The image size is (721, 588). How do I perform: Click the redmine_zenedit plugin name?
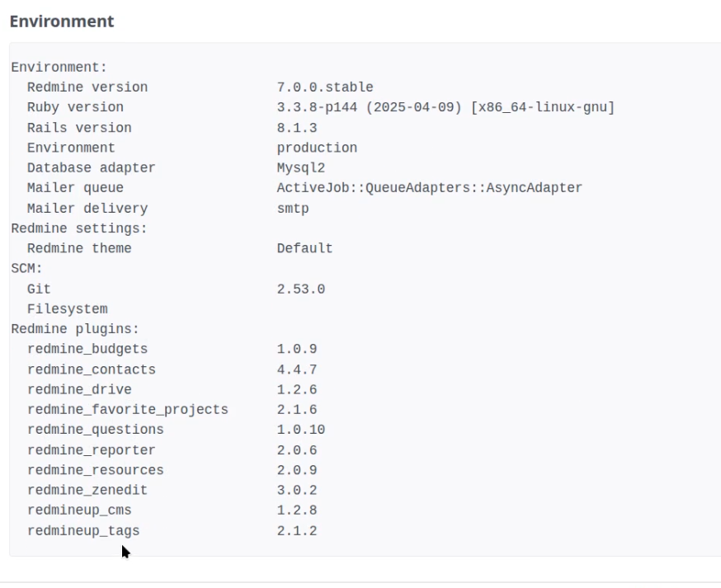87,490
